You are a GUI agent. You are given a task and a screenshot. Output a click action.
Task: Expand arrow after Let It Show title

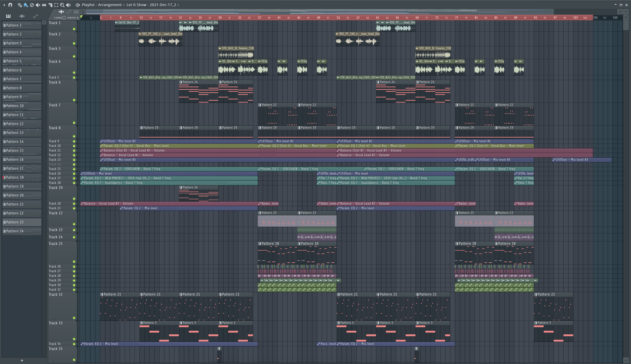point(178,5)
